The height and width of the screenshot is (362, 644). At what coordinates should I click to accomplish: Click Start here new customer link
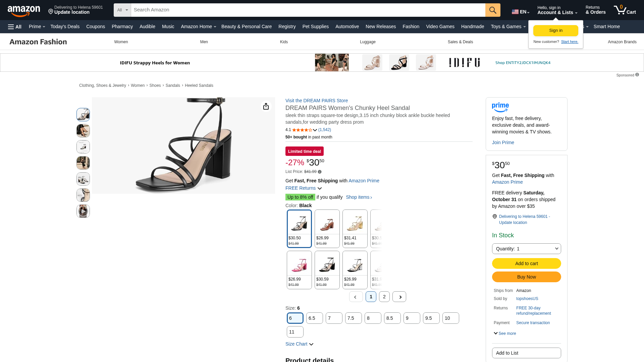(570, 42)
